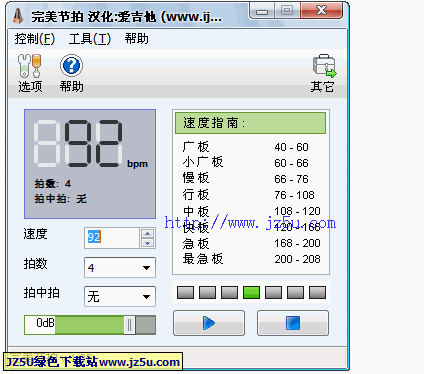This screenshot has height=374, width=424.
Task: Click the 行板 76 - 108 tempo row
Action: (x=248, y=195)
